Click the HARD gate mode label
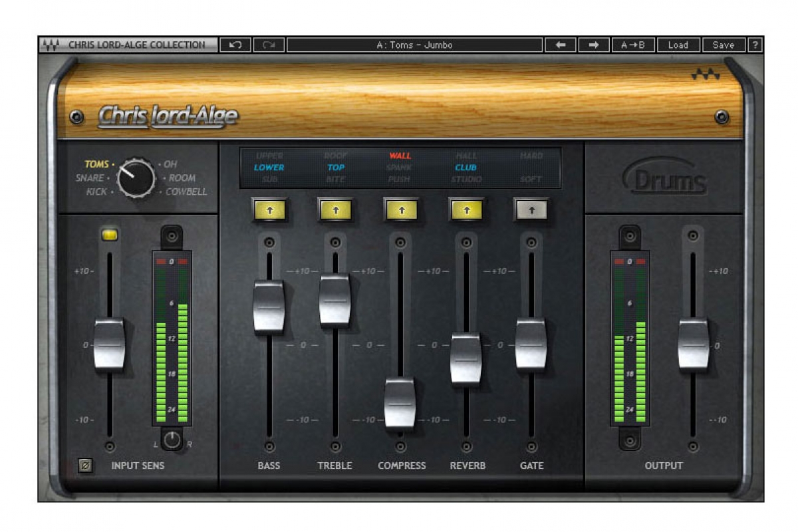This screenshot has height=532, width=798. [x=531, y=156]
